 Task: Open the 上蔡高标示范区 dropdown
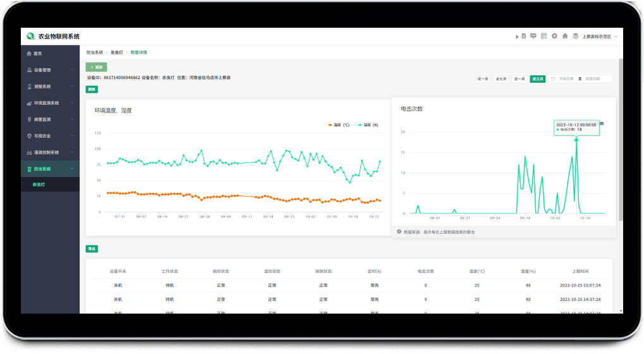[600, 37]
